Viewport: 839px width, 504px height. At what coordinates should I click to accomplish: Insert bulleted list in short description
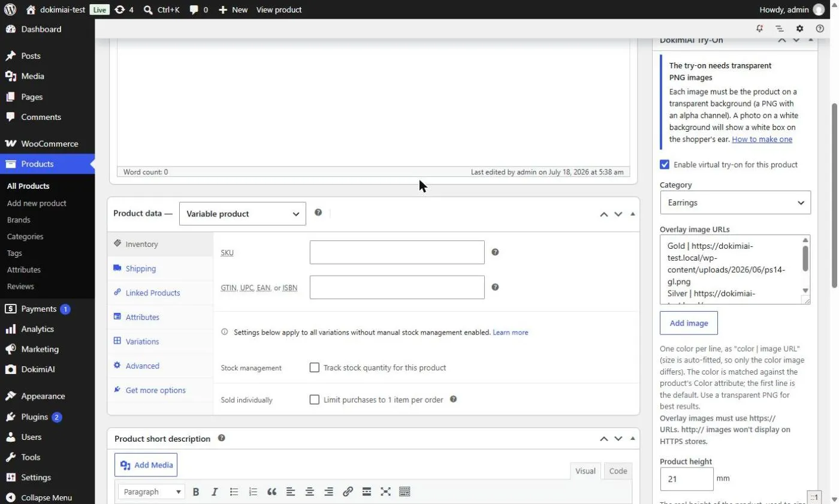tap(234, 491)
